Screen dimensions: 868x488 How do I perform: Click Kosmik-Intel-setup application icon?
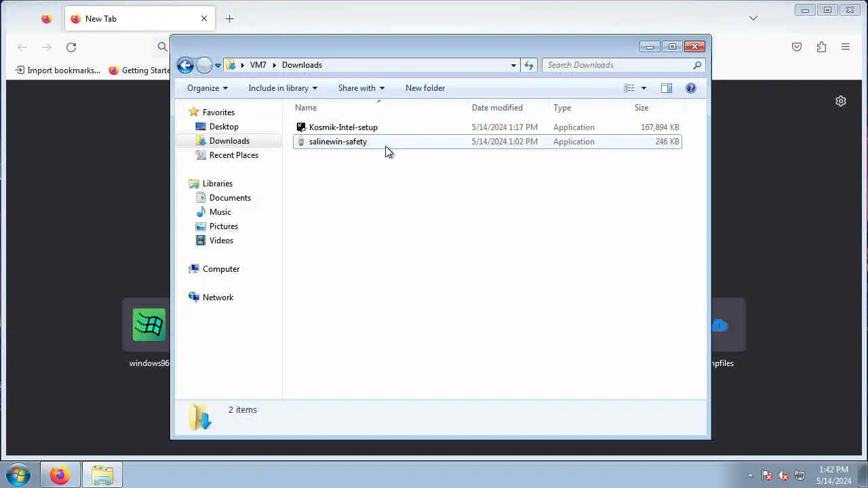click(301, 127)
